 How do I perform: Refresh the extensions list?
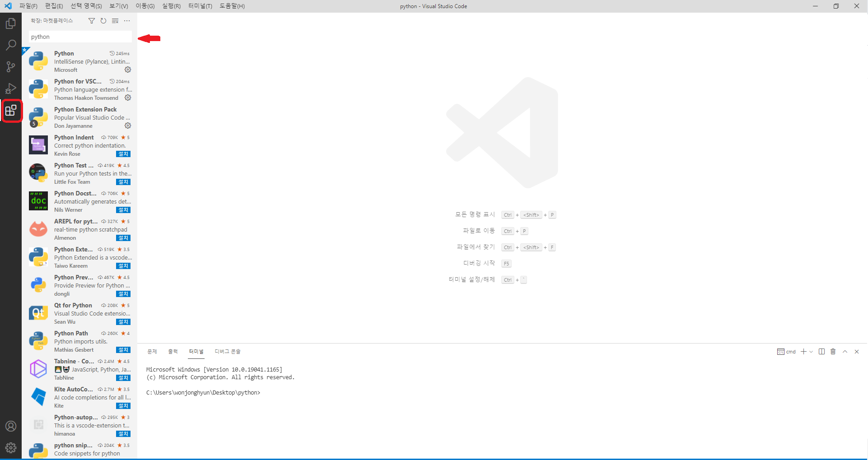[x=103, y=21]
